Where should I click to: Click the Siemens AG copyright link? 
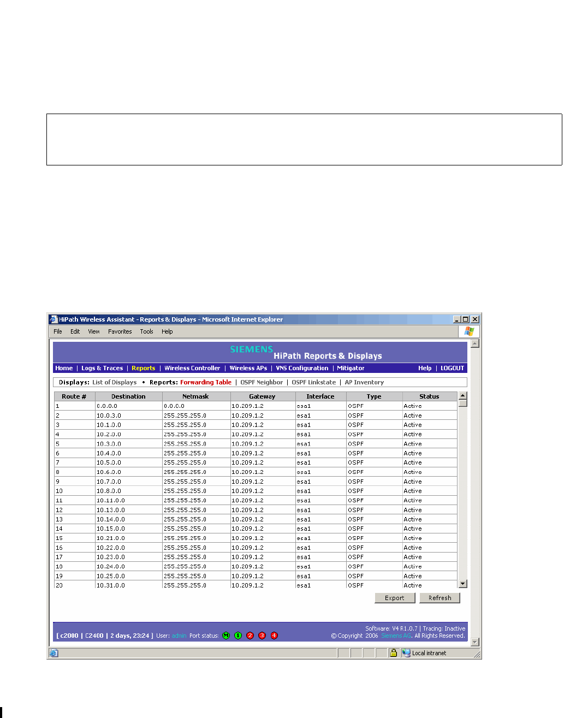click(396, 636)
